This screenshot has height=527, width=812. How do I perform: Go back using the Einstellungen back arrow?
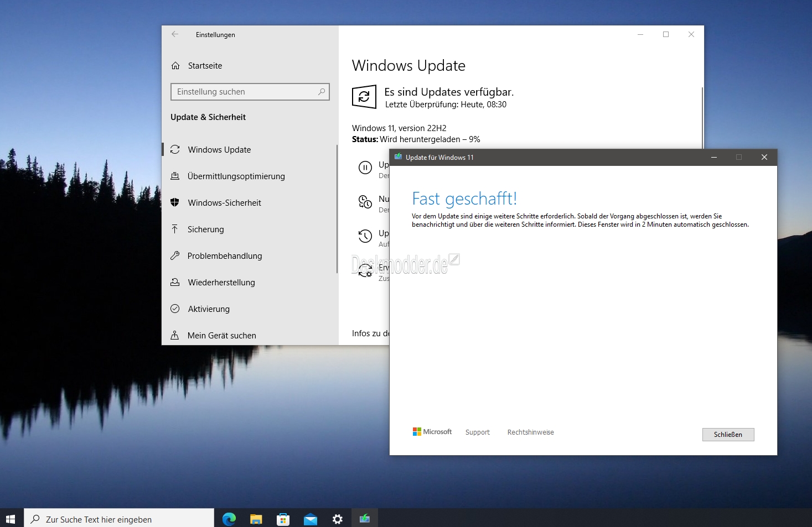(x=175, y=34)
